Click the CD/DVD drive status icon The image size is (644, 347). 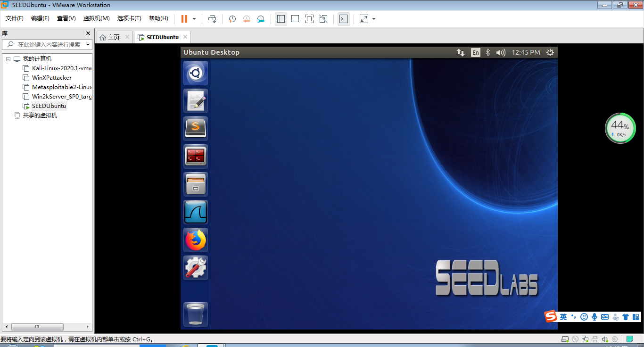click(x=575, y=339)
